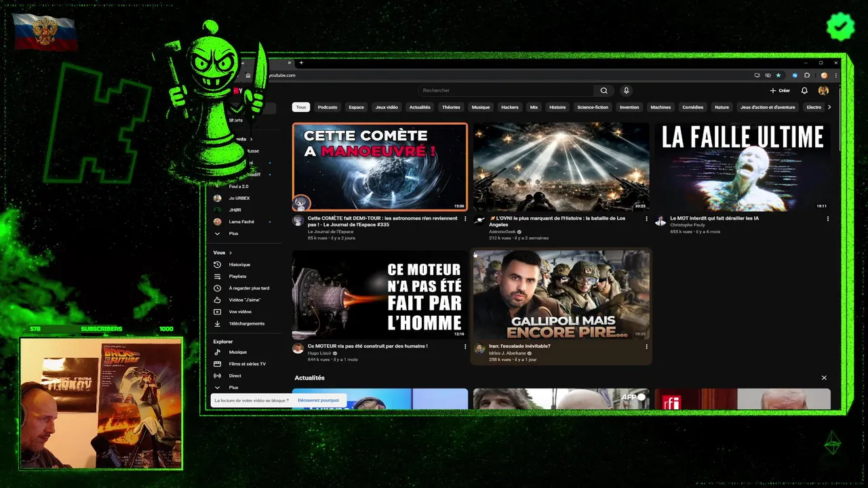The width and height of the screenshot is (868, 488).
Task: Open the La Faille Ultime thumbnail
Action: [743, 167]
